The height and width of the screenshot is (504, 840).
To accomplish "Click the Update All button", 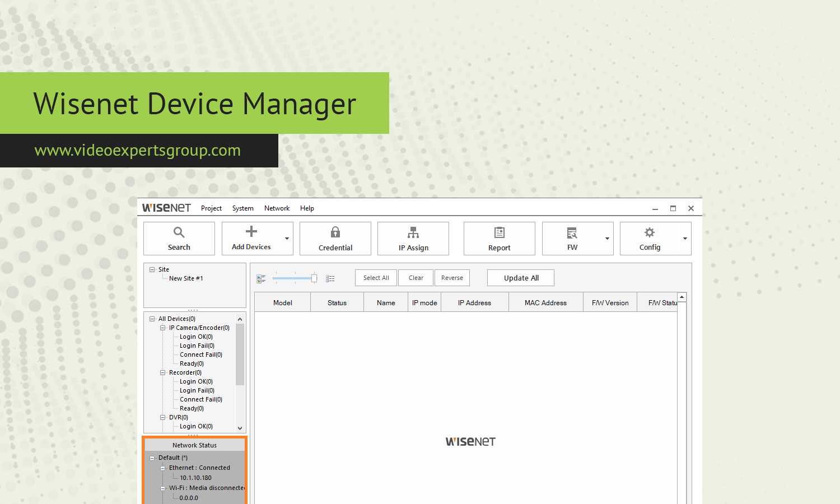I will (x=521, y=278).
